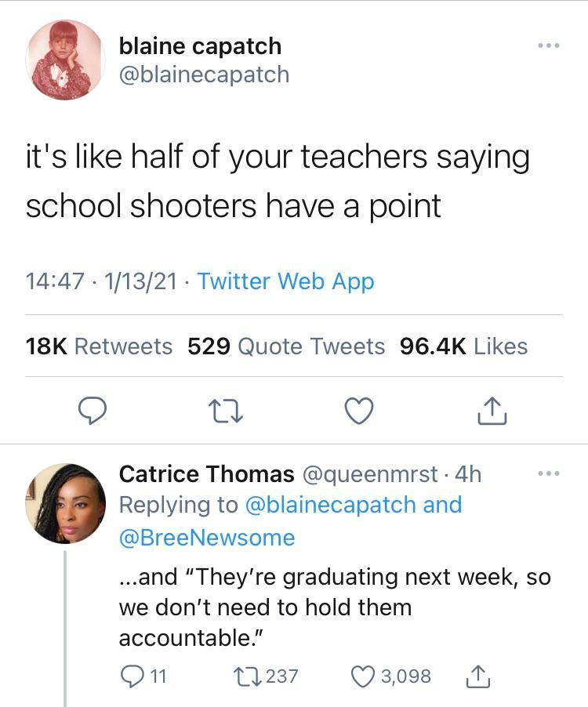Reply to Catrice Thomas's tweet
Screen dimensions: 588x707
[132, 676]
